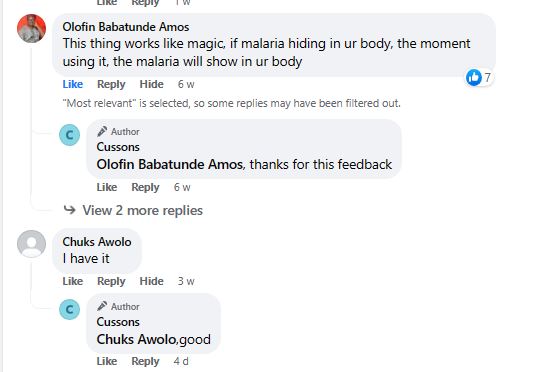
Task: Open Cussons avatar in first reply
Action: (69, 135)
